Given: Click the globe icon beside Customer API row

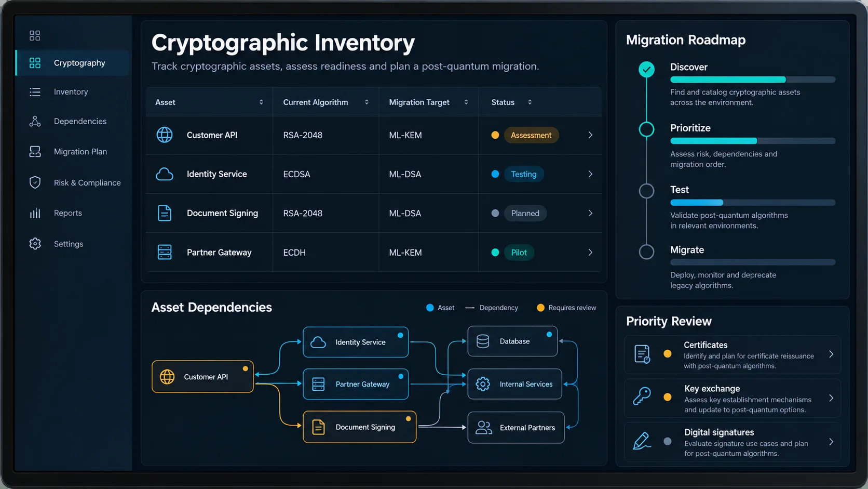Looking at the screenshot, I should (x=165, y=135).
